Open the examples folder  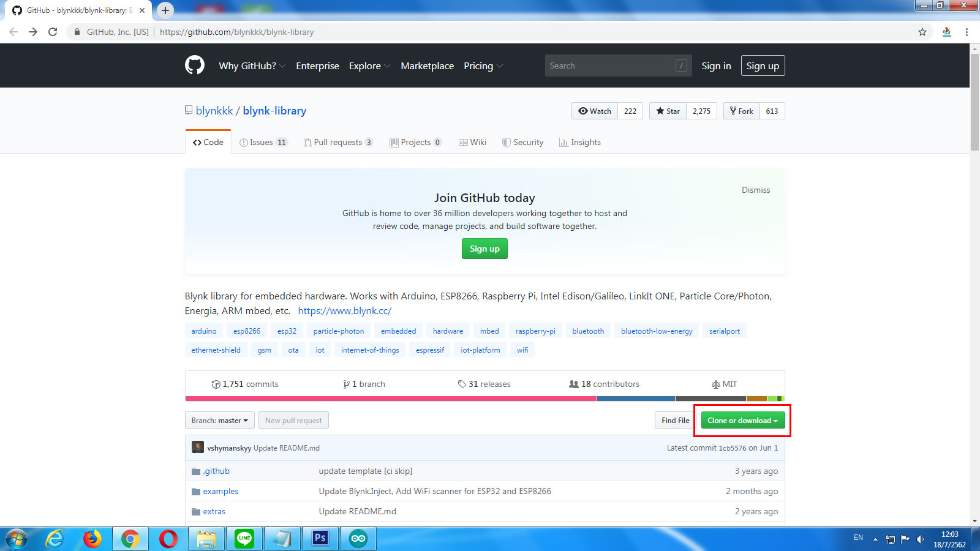click(221, 491)
